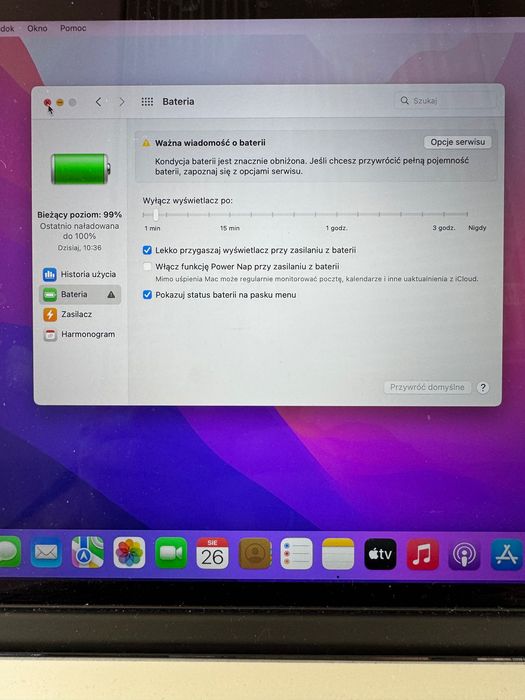The height and width of the screenshot is (700, 525).
Task: Open the Photos app in the Dock
Action: tap(129, 553)
